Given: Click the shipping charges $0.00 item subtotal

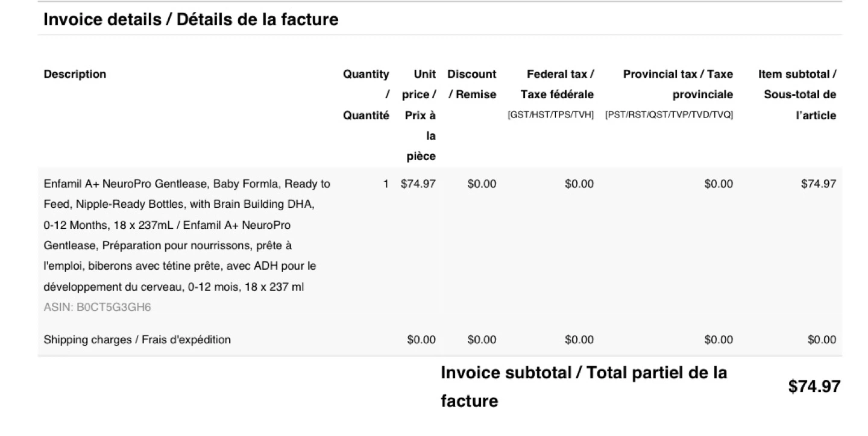Looking at the screenshot, I should 822,340.
